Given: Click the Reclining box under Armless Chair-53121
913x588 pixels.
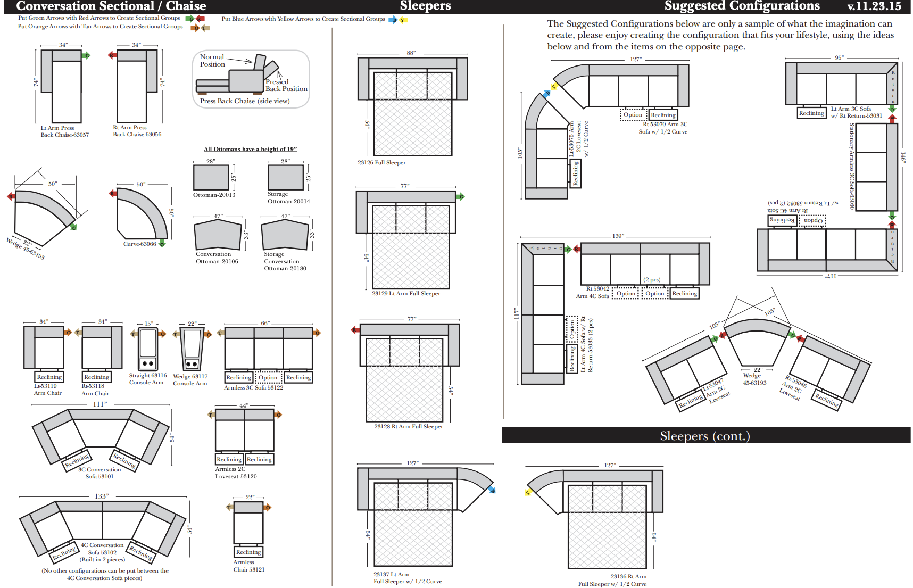Looking at the screenshot, I should (x=248, y=552).
